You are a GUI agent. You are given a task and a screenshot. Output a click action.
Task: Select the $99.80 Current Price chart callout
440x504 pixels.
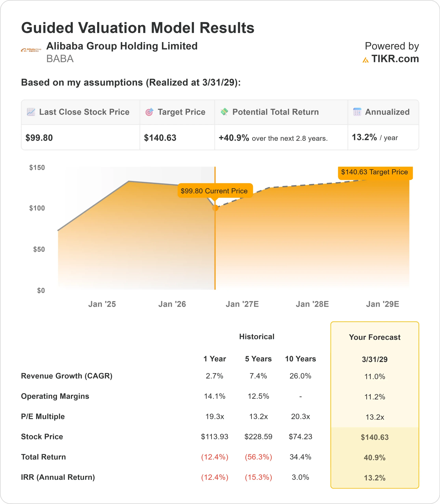215,191
